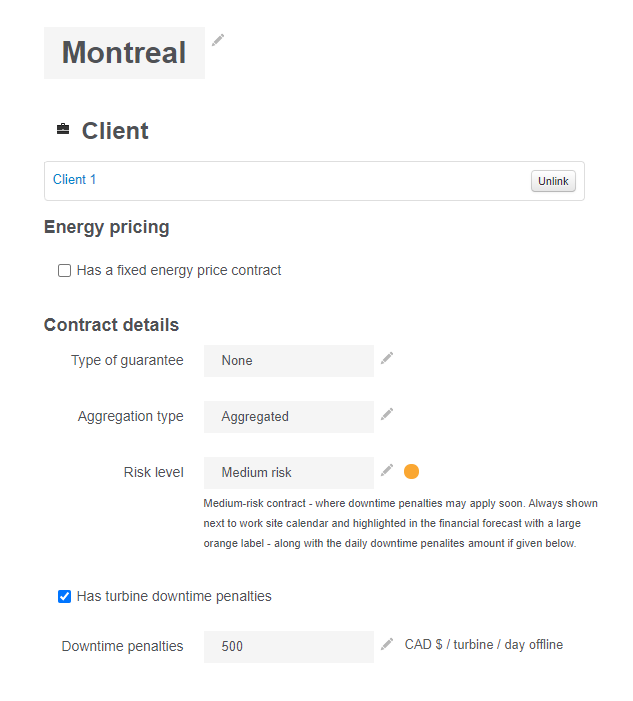Click the orange risk level indicator dot

coord(411,472)
